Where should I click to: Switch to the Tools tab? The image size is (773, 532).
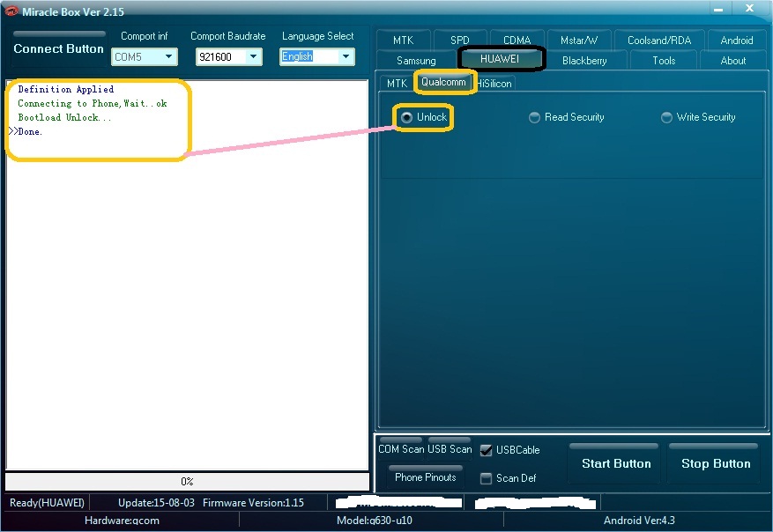(664, 61)
